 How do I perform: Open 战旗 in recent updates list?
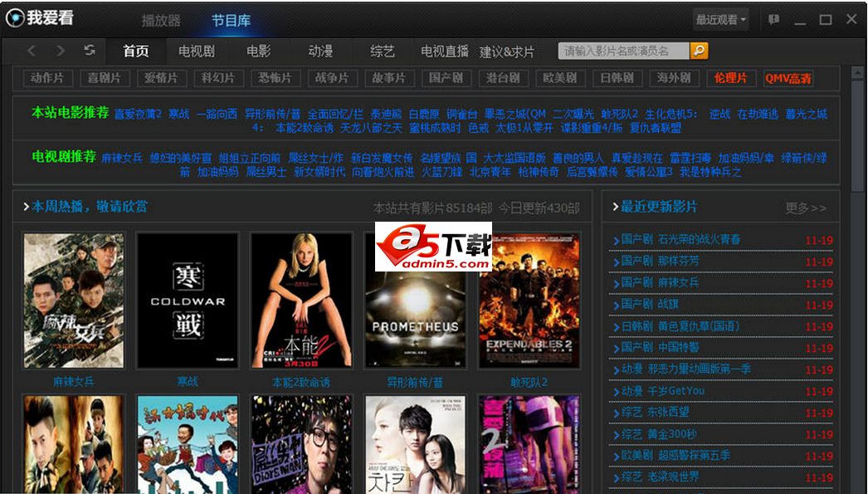click(x=668, y=304)
